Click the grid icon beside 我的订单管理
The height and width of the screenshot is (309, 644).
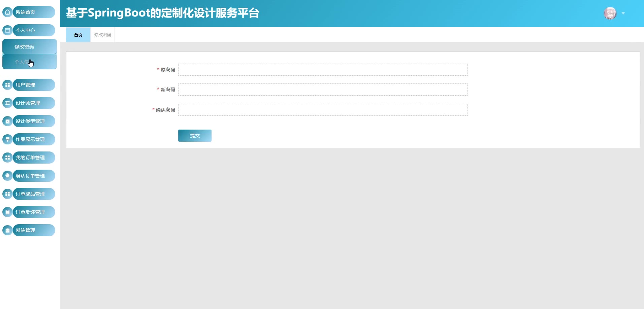7,158
